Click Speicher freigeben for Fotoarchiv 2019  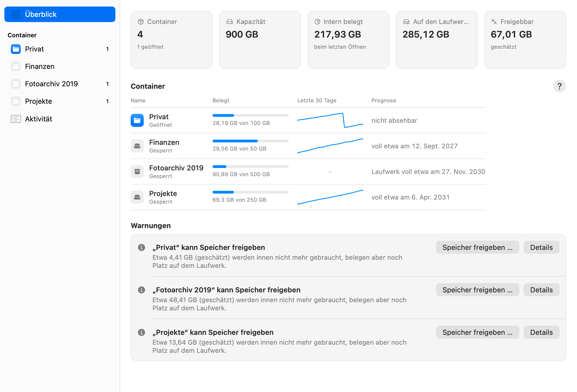coord(477,290)
